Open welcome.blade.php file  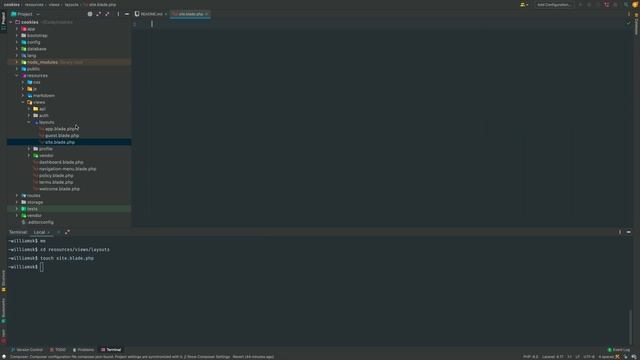(59, 189)
